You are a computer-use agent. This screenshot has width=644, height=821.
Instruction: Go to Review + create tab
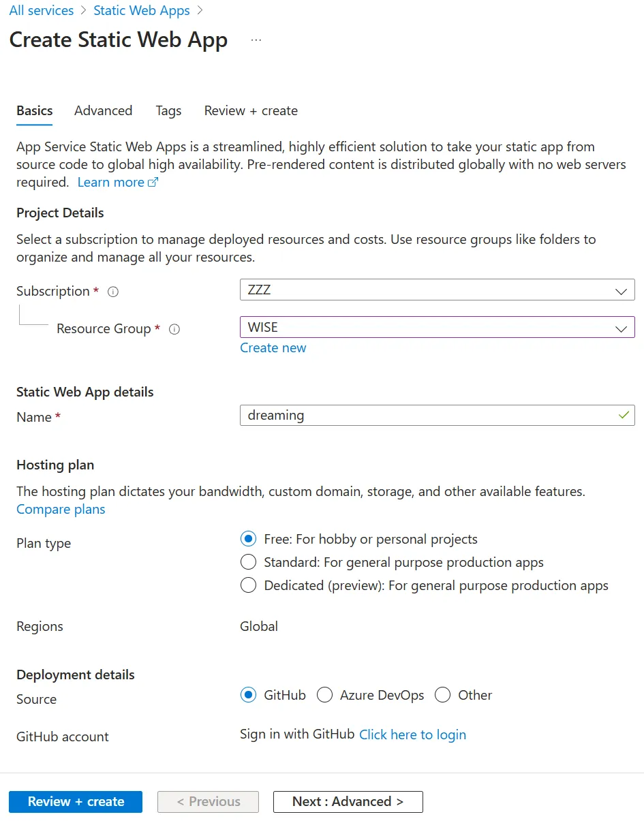click(251, 110)
